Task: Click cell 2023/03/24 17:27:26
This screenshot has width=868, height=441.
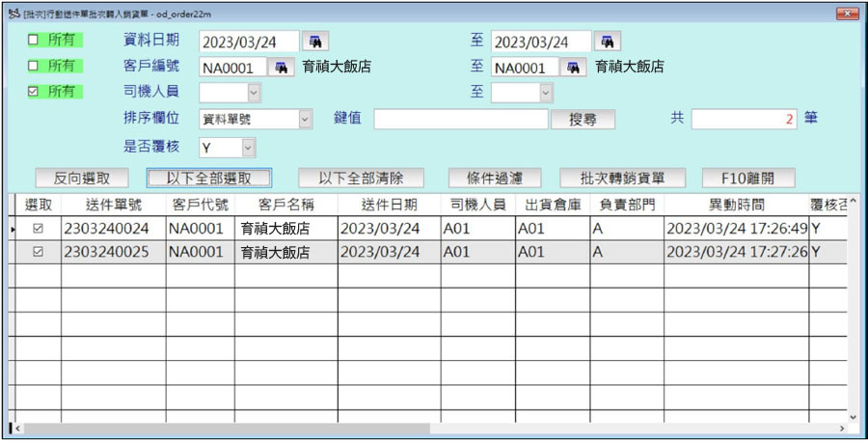Action: pos(736,252)
